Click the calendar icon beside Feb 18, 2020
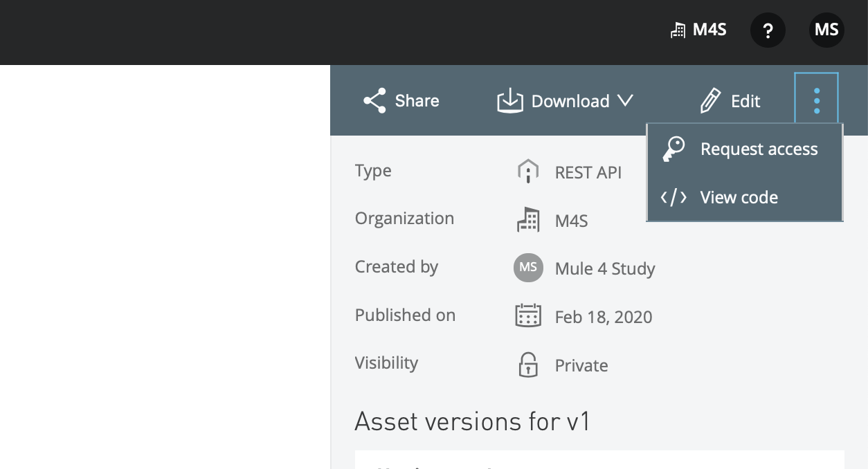The image size is (868, 469). (x=528, y=315)
